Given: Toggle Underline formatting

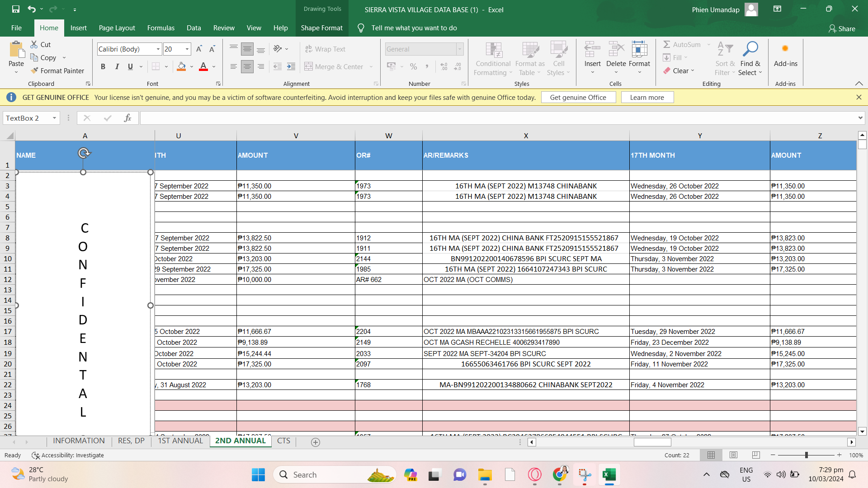Looking at the screenshot, I should pos(130,66).
